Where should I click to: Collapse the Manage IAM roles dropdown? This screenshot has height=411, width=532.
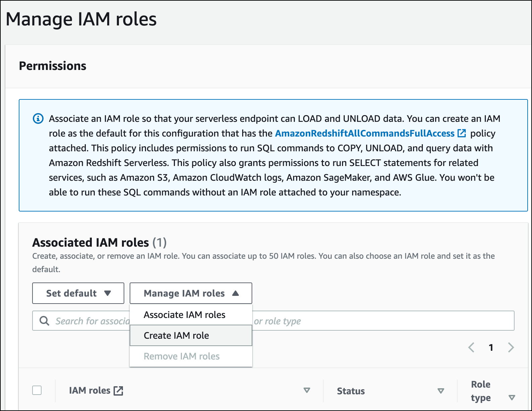[191, 293]
